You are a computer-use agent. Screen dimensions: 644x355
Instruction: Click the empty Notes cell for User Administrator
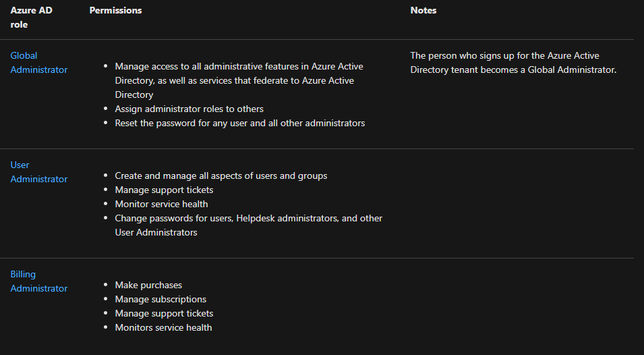pos(519,202)
